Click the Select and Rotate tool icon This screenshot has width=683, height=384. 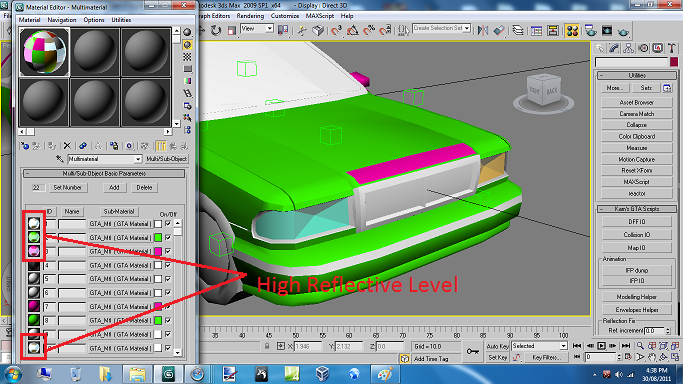point(216,30)
